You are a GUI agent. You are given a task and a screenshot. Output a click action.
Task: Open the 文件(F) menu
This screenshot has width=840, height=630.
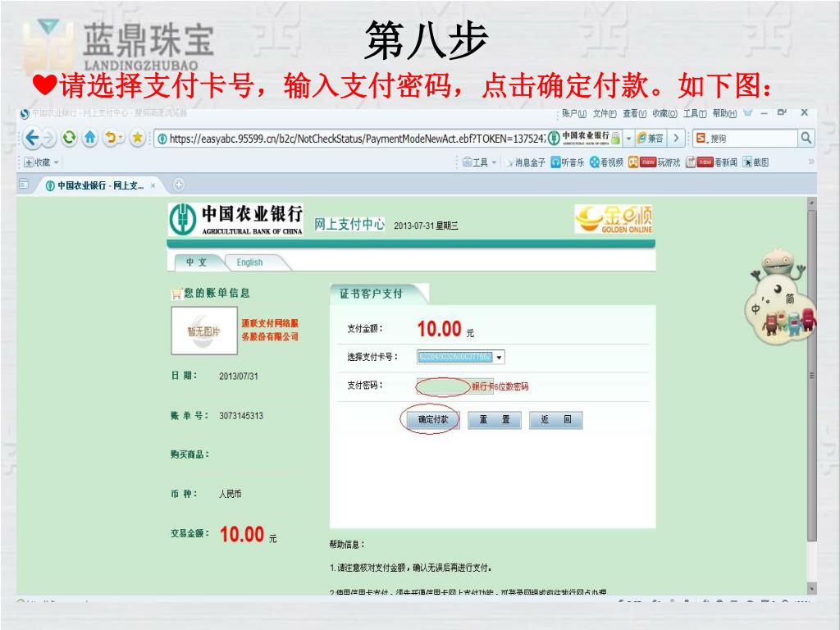605,113
